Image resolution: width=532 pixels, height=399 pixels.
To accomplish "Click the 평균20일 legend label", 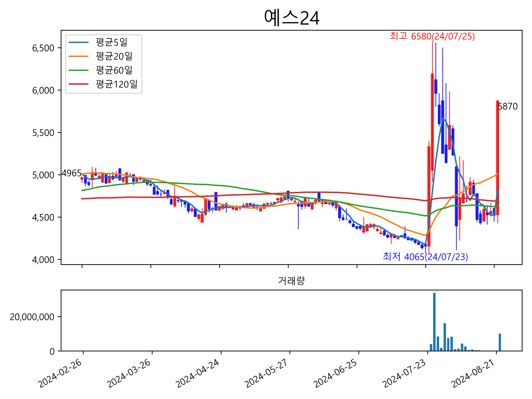I will pyautogui.click(x=114, y=56).
